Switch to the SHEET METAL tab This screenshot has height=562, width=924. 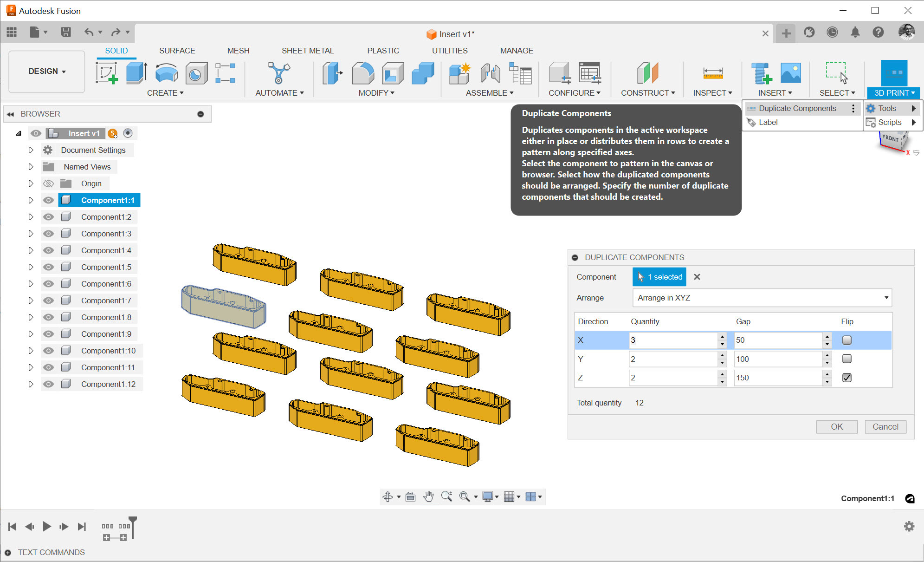307,51
